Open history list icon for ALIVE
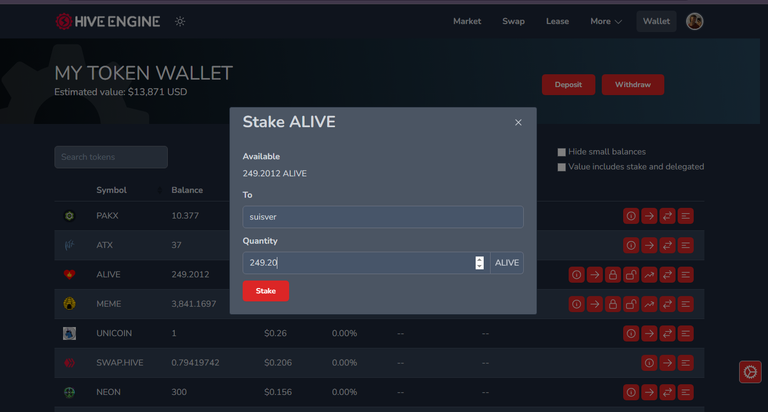Screen dimensions: 768x412 coord(685,275)
